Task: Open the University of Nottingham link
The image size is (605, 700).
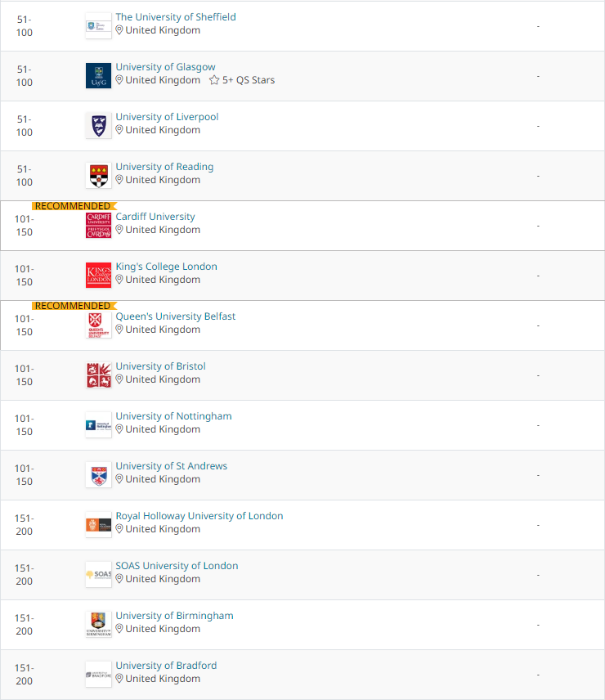Action: [x=173, y=416]
